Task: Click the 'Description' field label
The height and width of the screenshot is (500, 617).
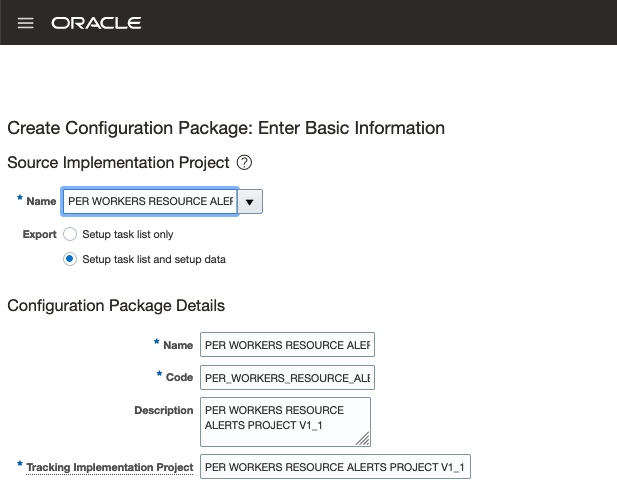Action: 164,410
